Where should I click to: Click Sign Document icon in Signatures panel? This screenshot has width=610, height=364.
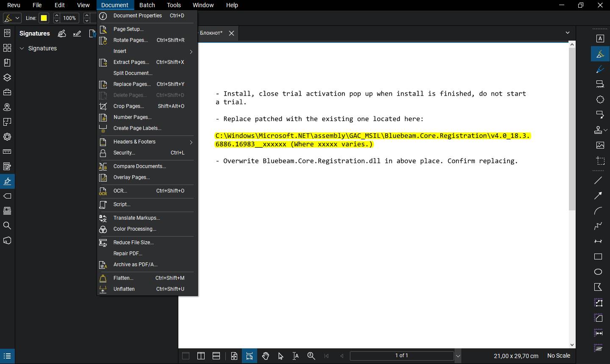tap(62, 33)
